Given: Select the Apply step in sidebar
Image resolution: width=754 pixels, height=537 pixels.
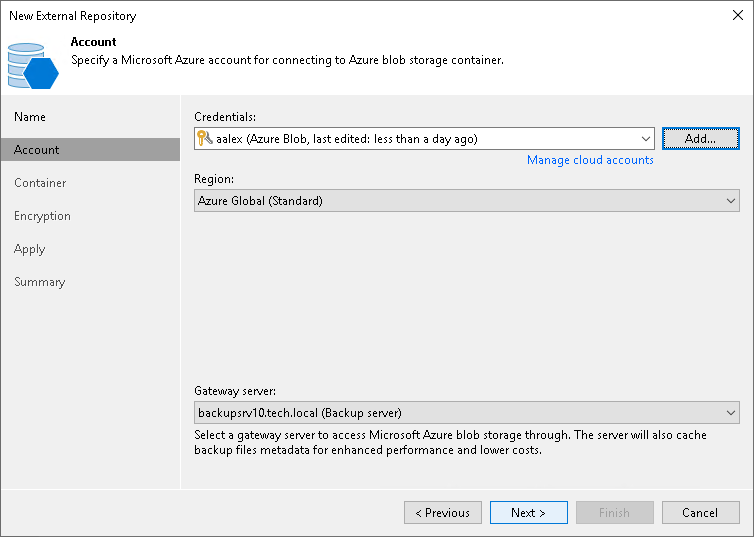Looking at the screenshot, I should 30,249.
